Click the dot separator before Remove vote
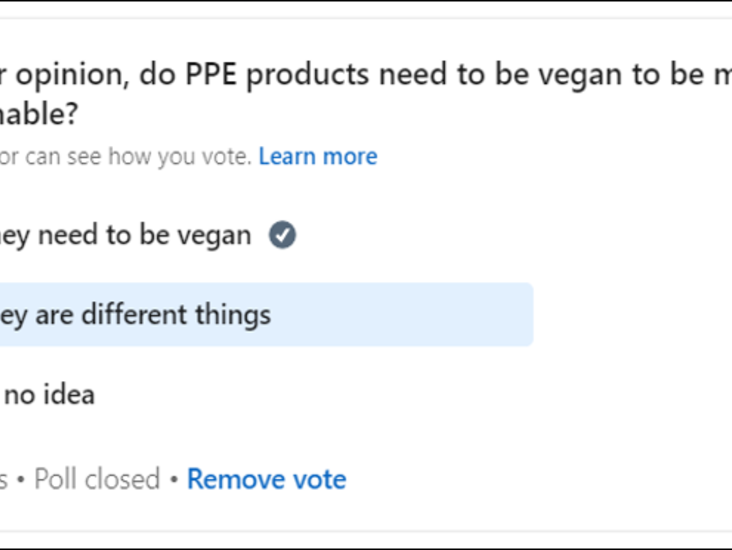This screenshot has width=732, height=550. [x=173, y=479]
